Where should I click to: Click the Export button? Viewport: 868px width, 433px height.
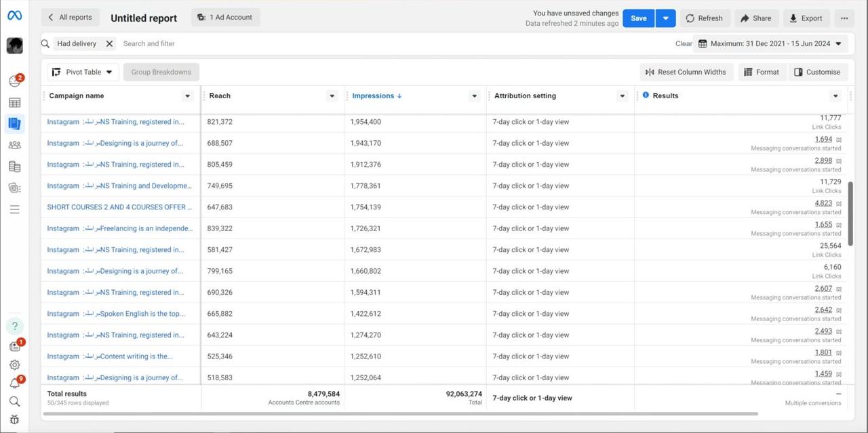[806, 18]
